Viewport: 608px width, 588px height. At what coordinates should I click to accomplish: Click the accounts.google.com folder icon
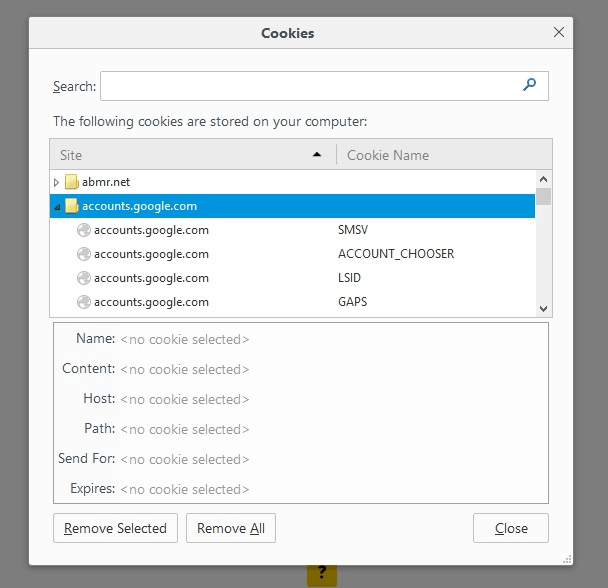71,206
